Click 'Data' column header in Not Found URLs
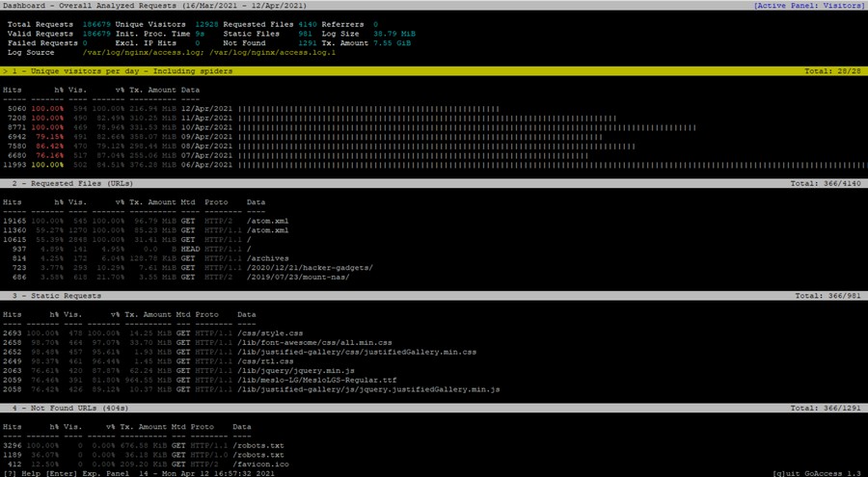This screenshot has width=868, height=477. coord(241,427)
